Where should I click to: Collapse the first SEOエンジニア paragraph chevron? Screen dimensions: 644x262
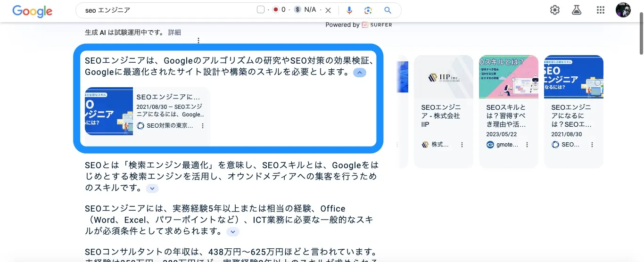coord(359,73)
